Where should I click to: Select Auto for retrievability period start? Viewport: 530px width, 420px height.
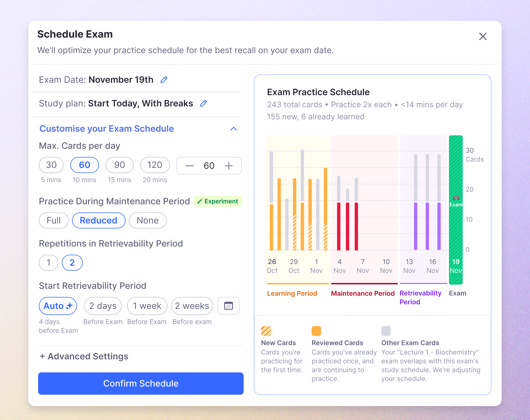58,306
